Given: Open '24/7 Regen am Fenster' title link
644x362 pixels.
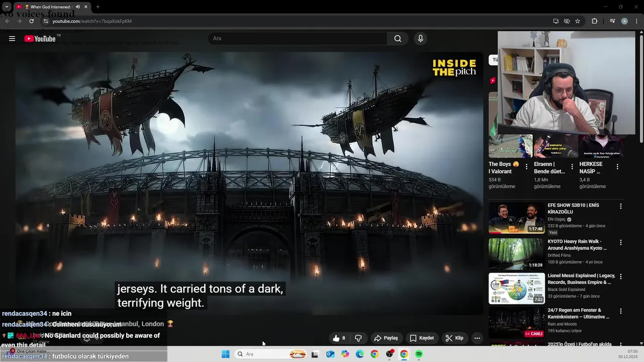Looking at the screenshot, I should pos(579,313).
